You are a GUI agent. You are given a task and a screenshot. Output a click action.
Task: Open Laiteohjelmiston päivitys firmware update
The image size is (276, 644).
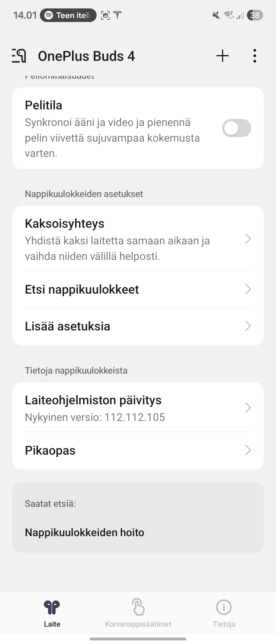coord(138,407)
